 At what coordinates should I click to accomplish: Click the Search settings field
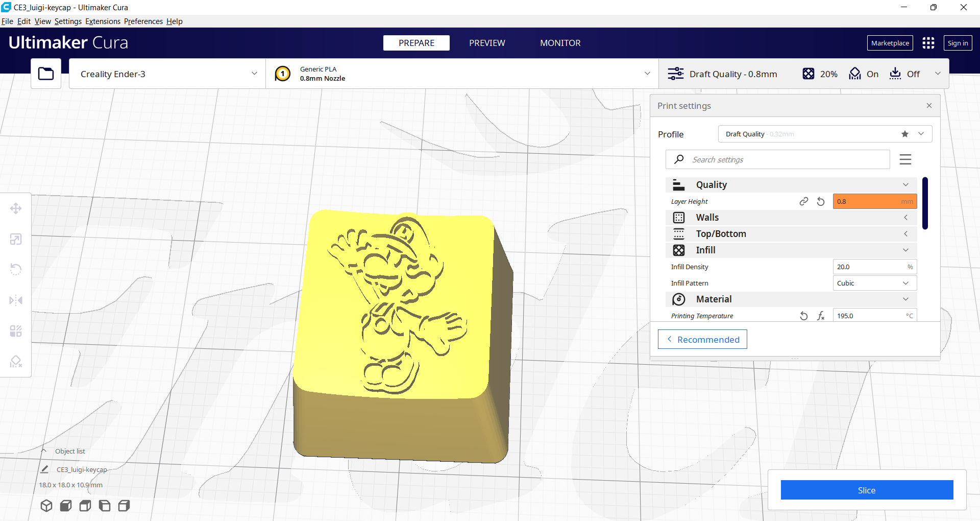[777, 159]
